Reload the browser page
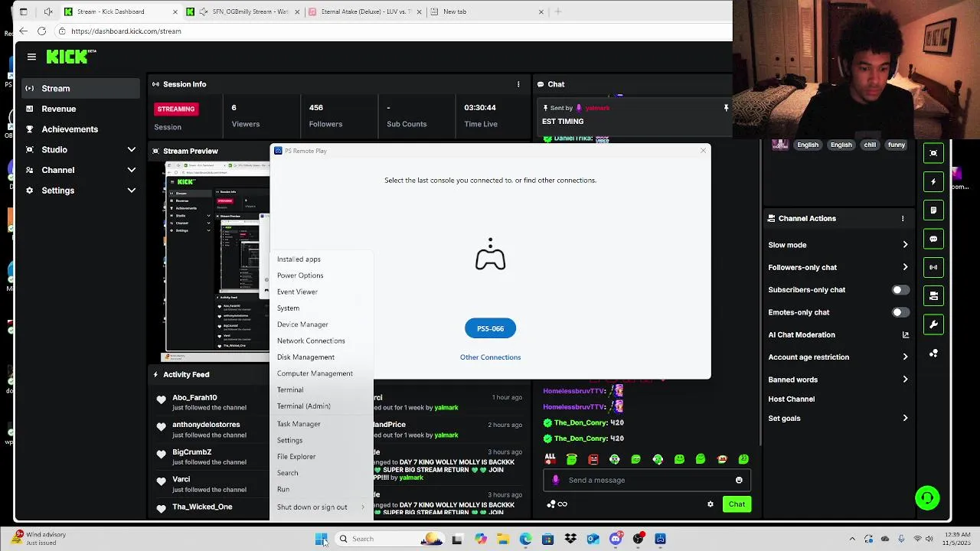The height and width of the screenshot is (551, 980). pyautogui.click(x=41, y=31)
